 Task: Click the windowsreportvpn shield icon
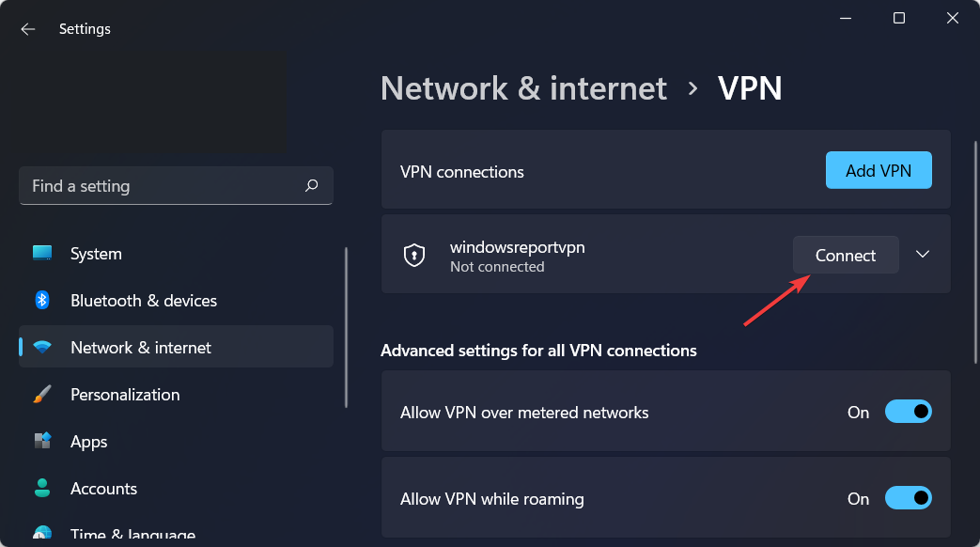(414, 255)
